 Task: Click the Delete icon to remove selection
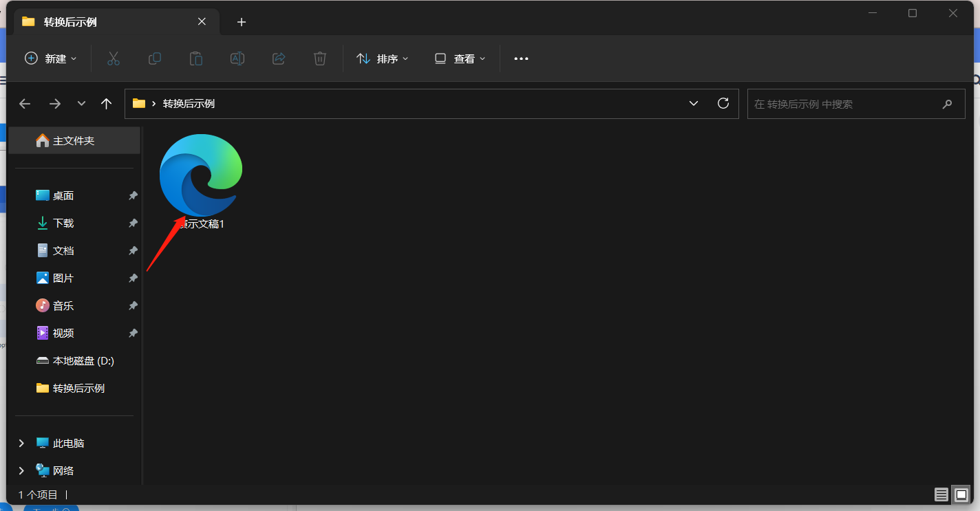tap(319, 58)
